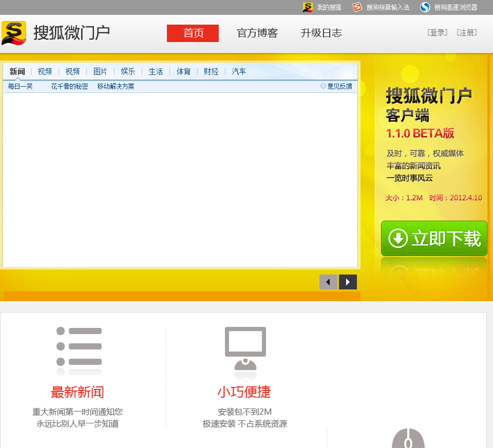Go to previous slide with left arrow
This screenshot has width=493, height=448.
coord(328,282)
